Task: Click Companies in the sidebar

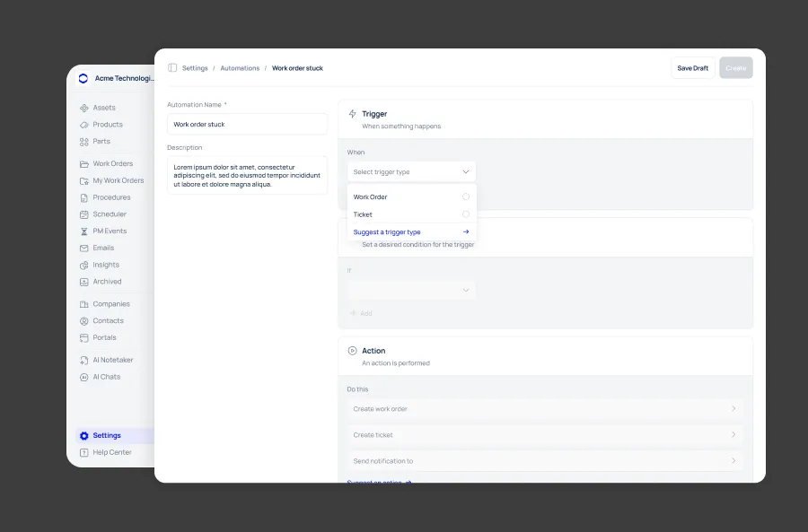Action: (x=111, y=304)
